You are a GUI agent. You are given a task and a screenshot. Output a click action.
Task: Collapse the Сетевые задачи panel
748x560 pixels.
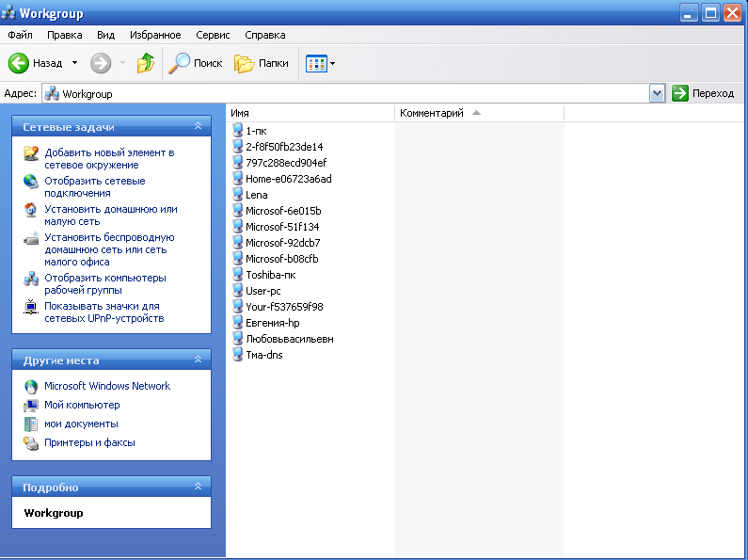coord(198,126)
